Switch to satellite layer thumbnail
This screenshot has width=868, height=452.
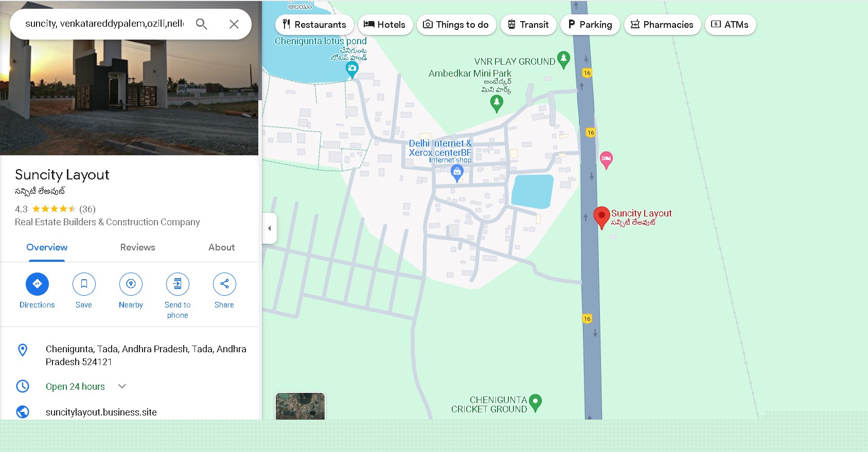[300, 406]
